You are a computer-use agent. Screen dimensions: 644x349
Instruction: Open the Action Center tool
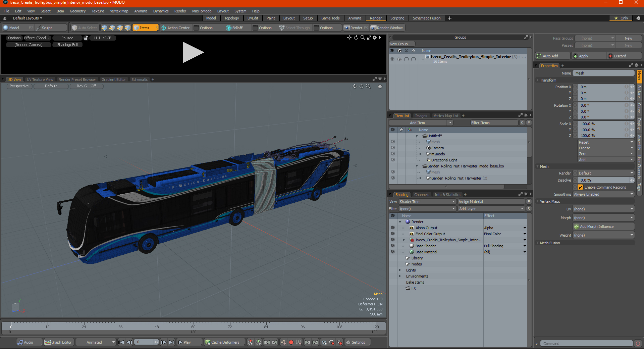175,28
